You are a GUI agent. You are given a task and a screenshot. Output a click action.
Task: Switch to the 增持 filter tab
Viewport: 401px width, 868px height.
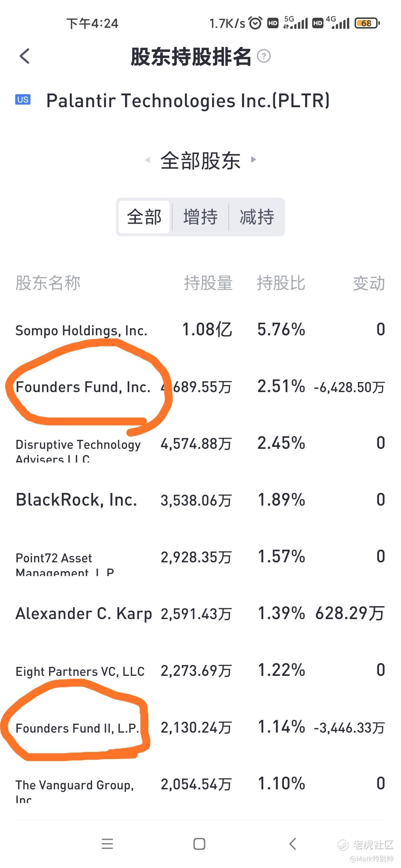pos(200,217)
